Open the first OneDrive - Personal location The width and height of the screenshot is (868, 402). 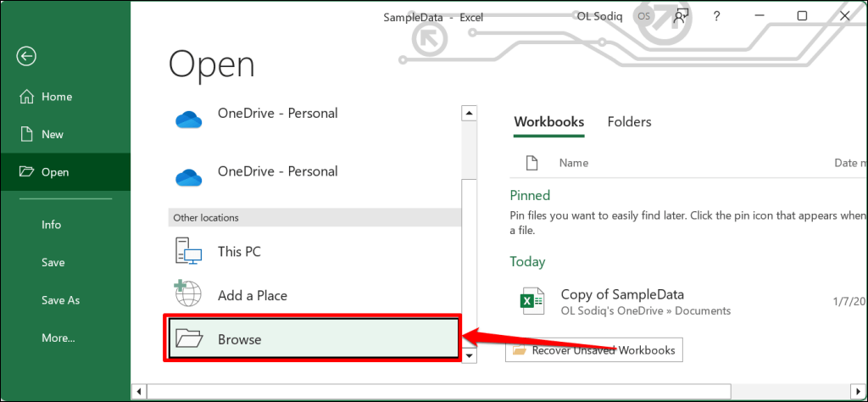pos(277,114)
